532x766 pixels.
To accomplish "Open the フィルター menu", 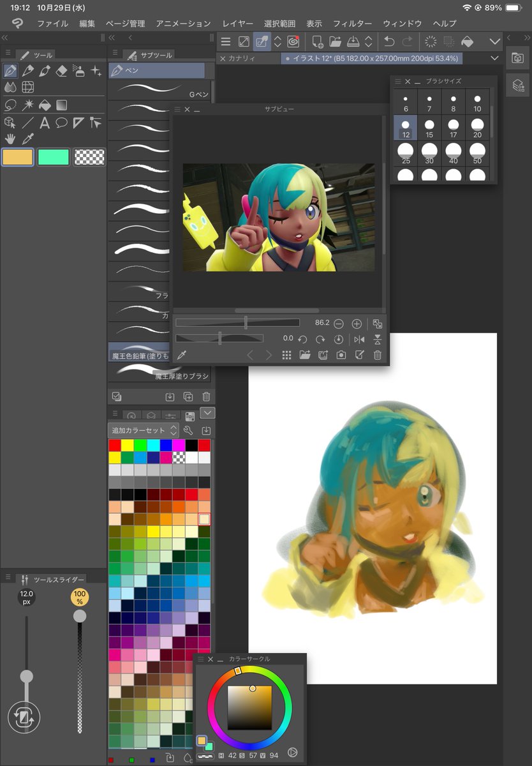I will 353,24.
